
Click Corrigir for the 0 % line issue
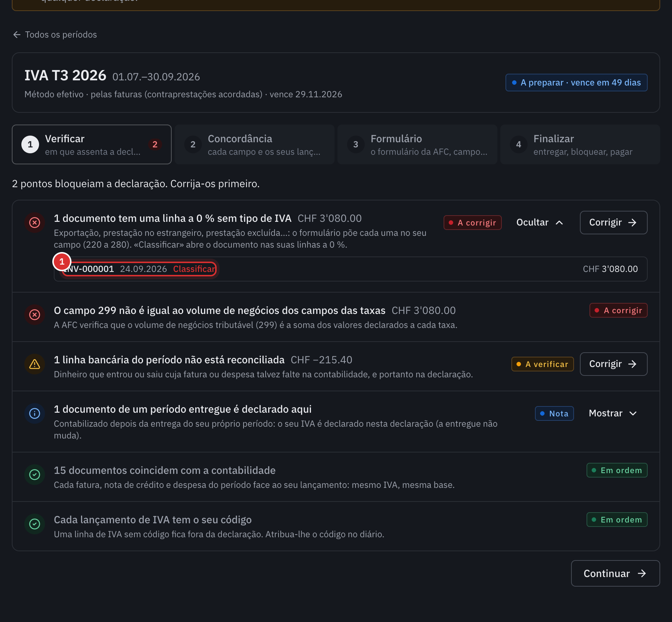point(613,223)
